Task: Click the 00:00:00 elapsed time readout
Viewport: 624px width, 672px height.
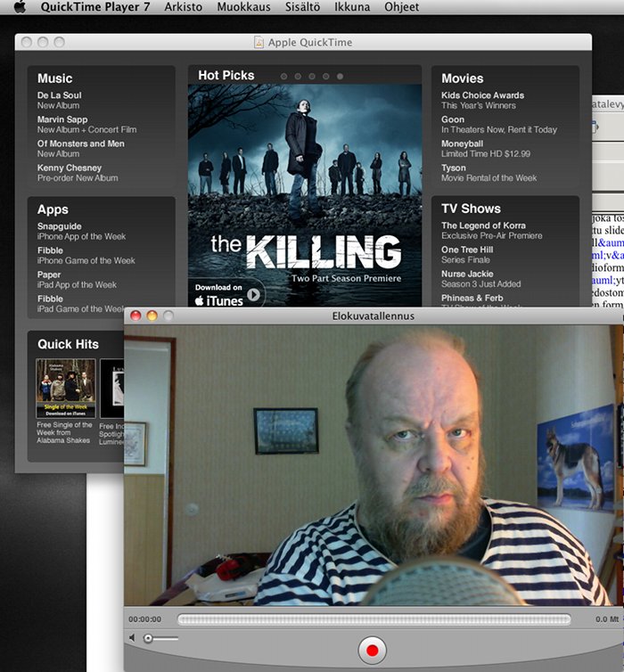Action: coord(144,619)
